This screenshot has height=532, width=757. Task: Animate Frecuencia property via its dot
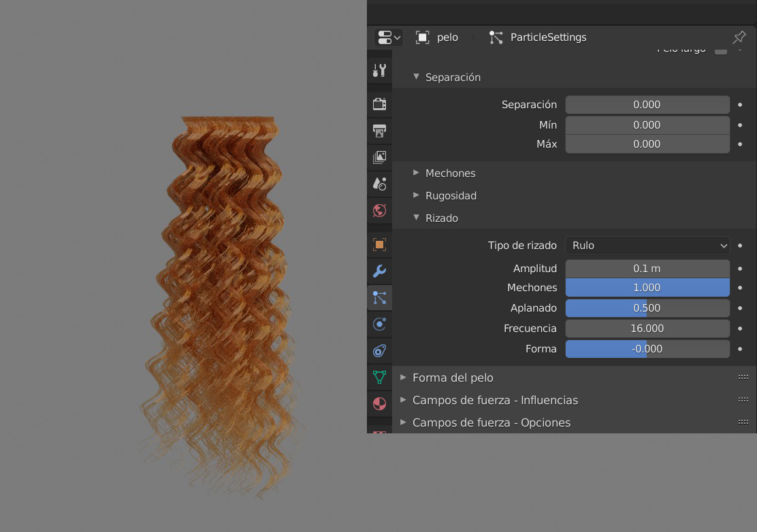[x=740, y=329]
